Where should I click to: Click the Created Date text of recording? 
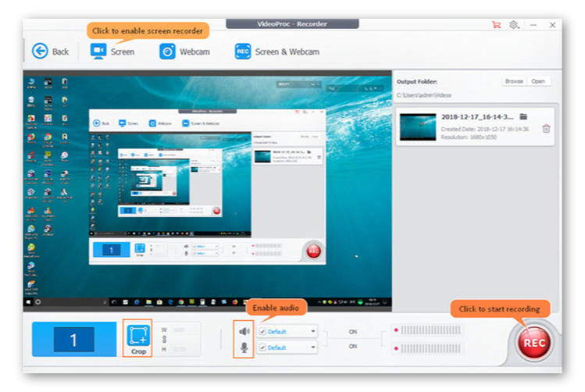(x=485, y=129)
